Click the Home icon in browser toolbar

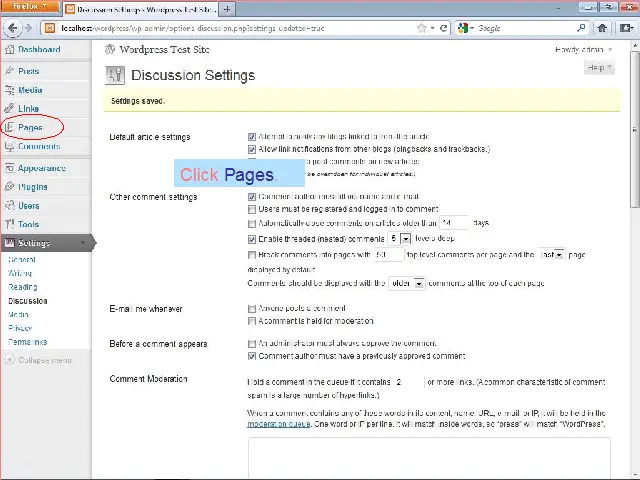click(x=602, y=28)
